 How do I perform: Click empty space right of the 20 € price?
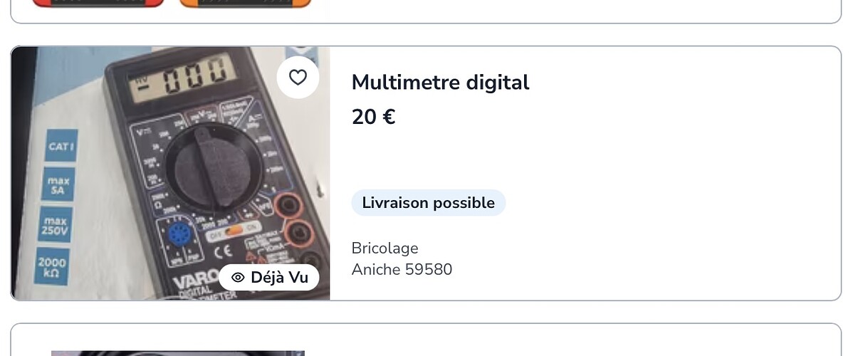(x=605, y=117)
